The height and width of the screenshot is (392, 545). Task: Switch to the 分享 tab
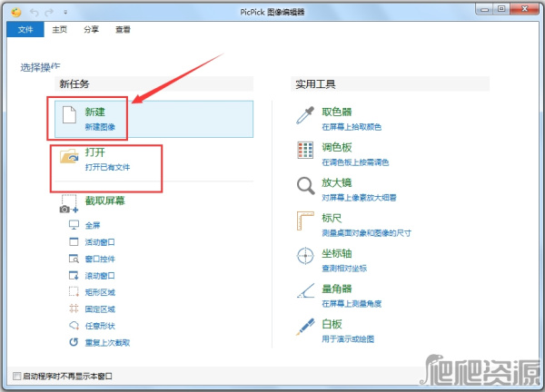[91, 30]
